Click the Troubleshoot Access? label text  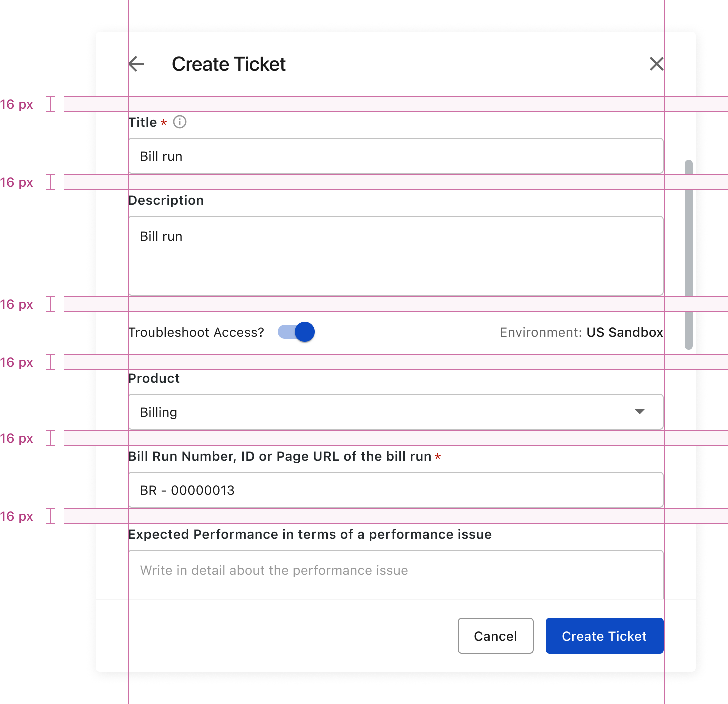(196, 333)
